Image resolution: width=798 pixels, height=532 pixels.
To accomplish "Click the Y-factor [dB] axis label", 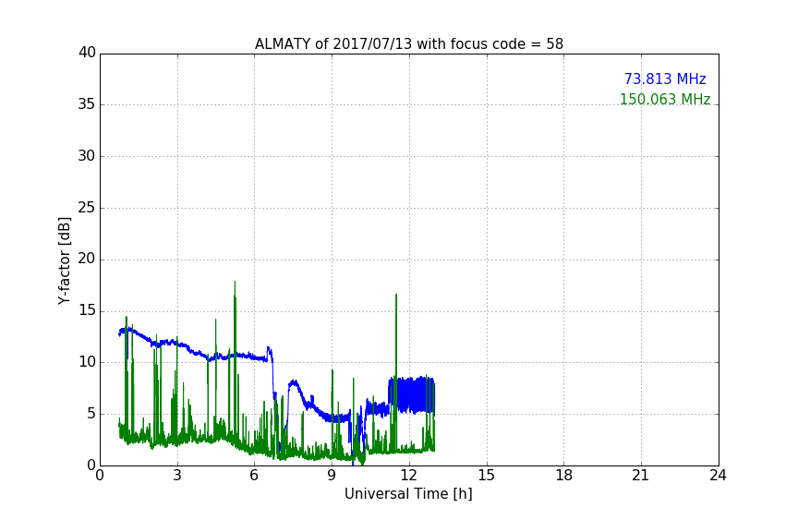I will (64, 260).
